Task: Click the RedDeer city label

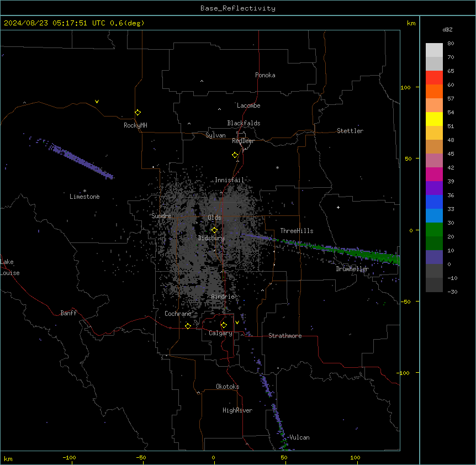Action: coord(243,141)
